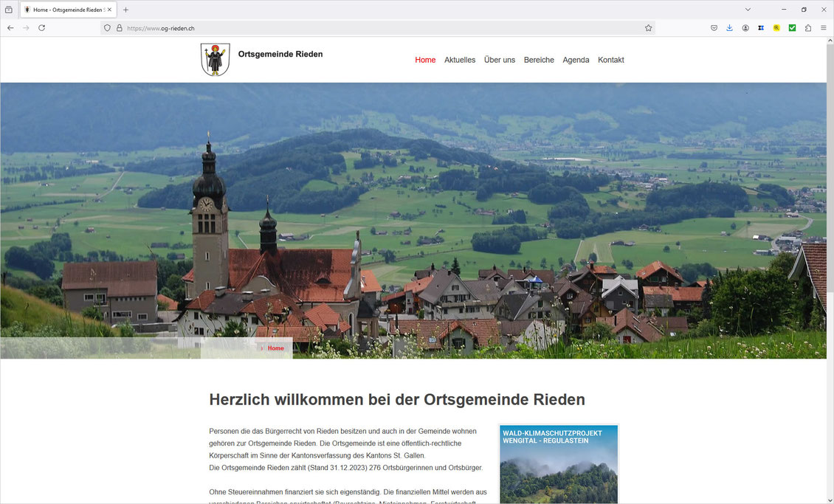Open the Firefox account icon
Viewport: 834px width, 504px height.
[745, 28]
